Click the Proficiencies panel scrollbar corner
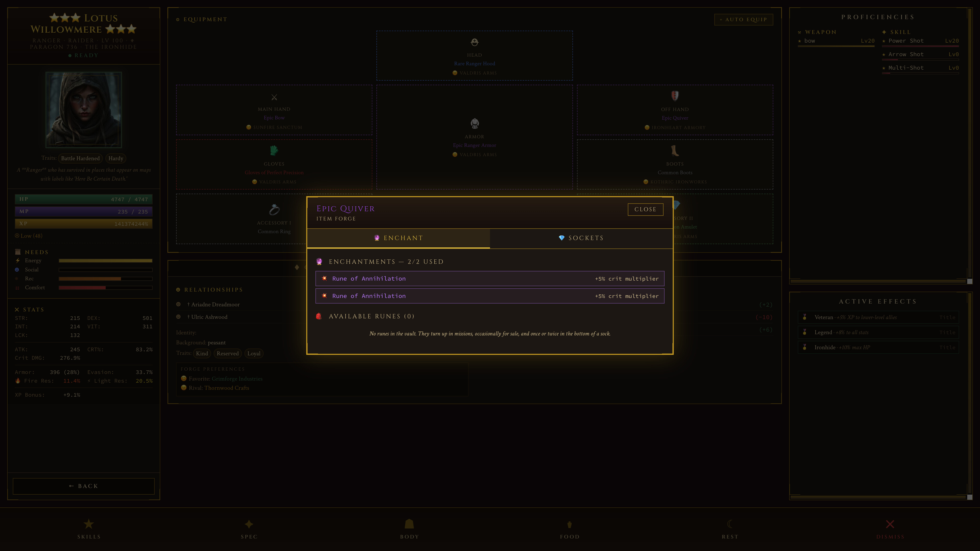 pyautogui.click(x=970, y=281)
